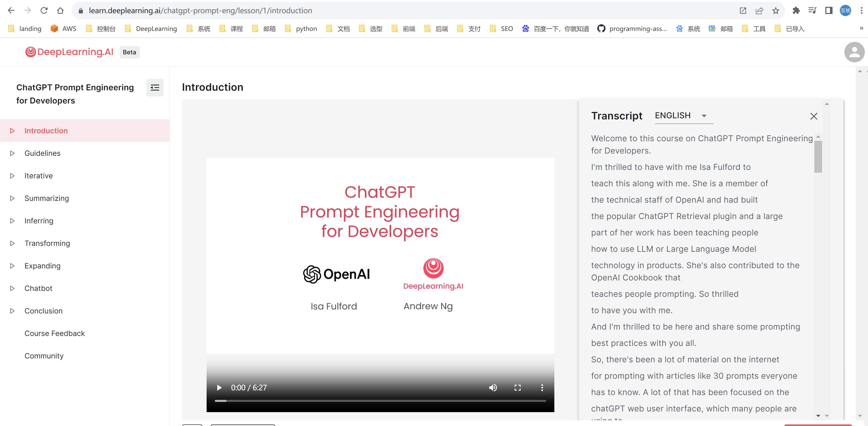Toggle the browser side panel icon
This screenshot has width=868, height=426.
(x=829, y=10)
